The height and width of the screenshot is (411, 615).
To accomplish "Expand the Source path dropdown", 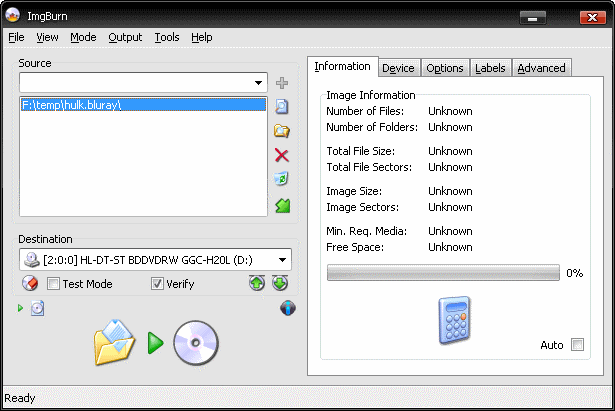I will point(260,83).
